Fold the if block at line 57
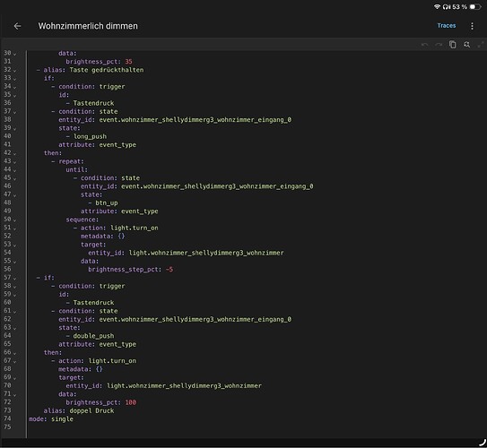Image resolution: width=487 pixels, height=448 pixels. pos(14,279)
